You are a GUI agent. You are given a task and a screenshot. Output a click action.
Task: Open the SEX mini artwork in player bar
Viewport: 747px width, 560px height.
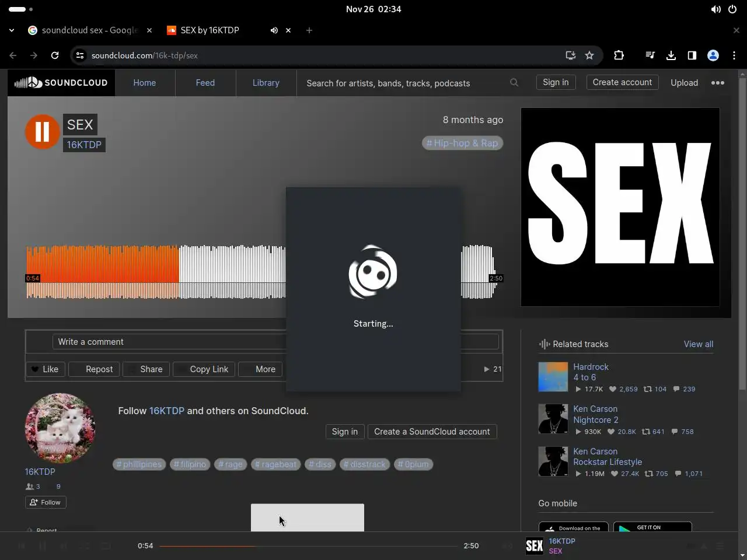tap(534, 546)
